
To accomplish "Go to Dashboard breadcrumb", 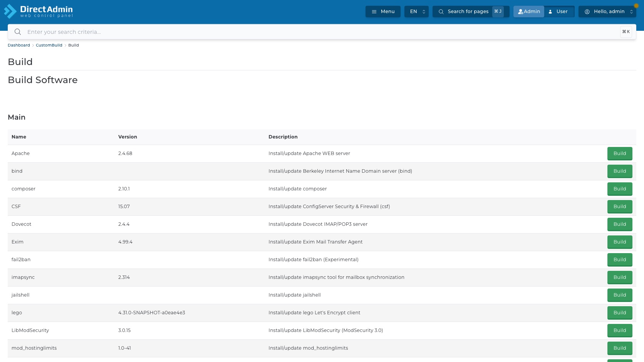I will 19,45.
